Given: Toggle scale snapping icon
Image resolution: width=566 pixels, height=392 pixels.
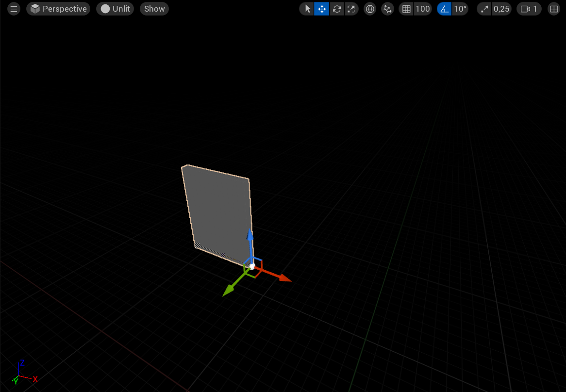Looking at the screenshot, I should (484, 9).
